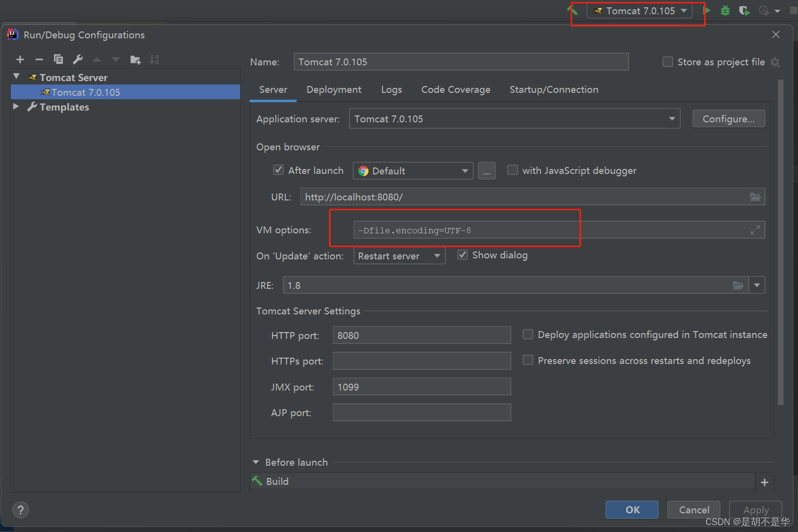Open the Application server dropdown

point(515,118)
